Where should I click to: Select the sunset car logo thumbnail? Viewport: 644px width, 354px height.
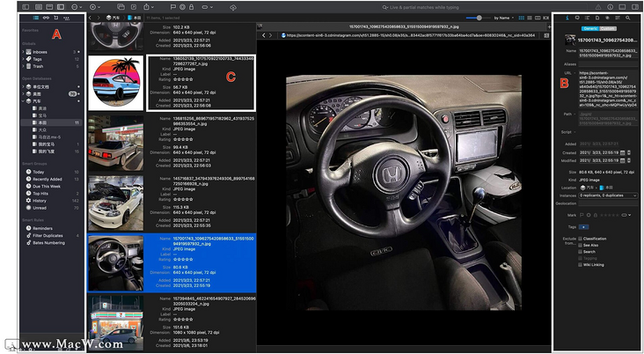click(x=116, y=83)
